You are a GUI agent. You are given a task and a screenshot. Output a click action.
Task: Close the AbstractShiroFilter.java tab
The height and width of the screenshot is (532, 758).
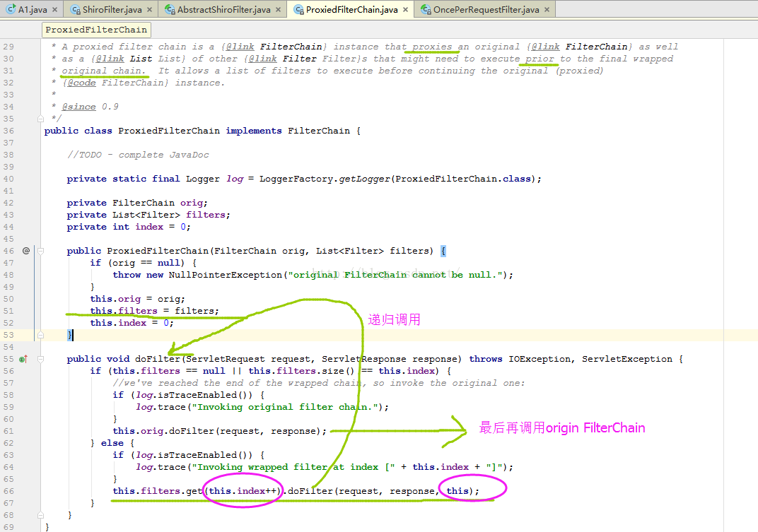[x=278, y=10]
